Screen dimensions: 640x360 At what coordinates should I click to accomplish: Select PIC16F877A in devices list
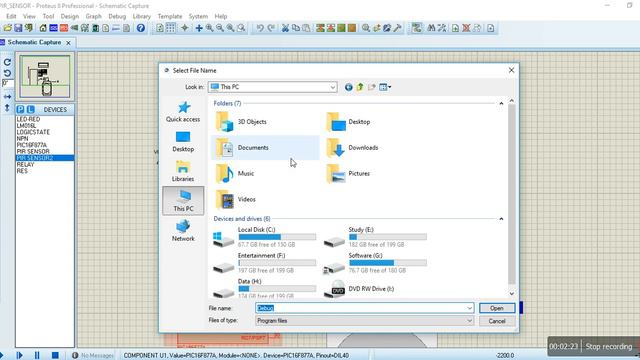point(32,145)
